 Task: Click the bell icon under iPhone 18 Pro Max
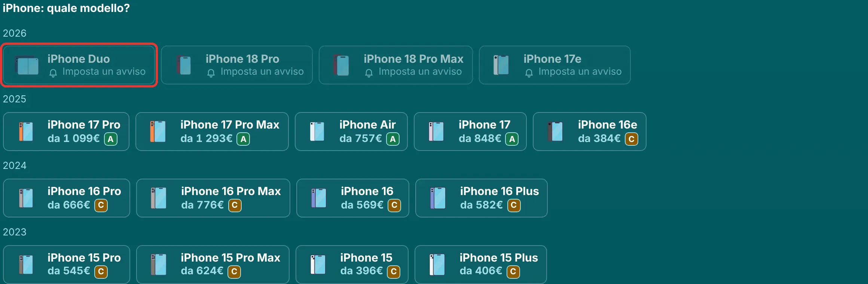coord(369,73)
